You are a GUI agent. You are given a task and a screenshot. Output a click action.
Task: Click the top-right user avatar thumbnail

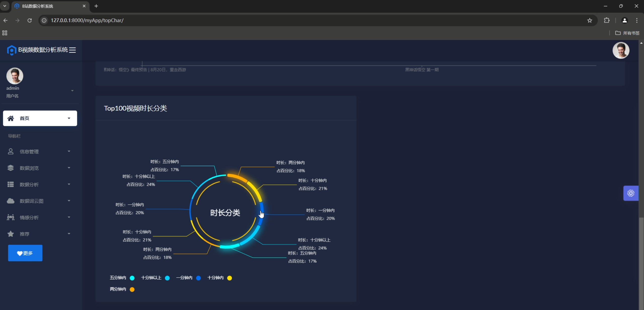point(621,50)
